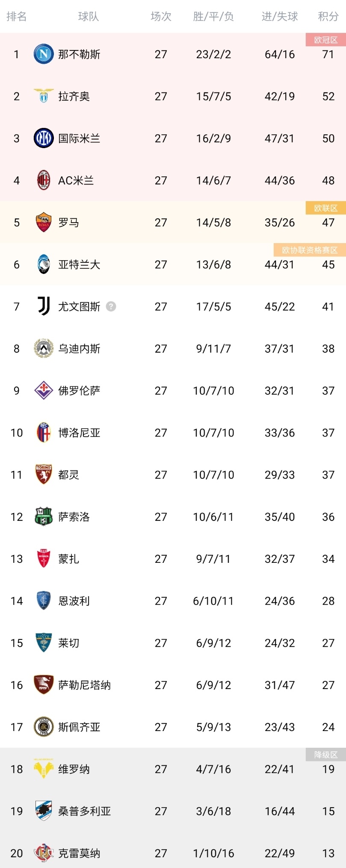346x868 pixels.
Task: Open the 亚特兰大 team name link
Action: click(x=79, y=265)
